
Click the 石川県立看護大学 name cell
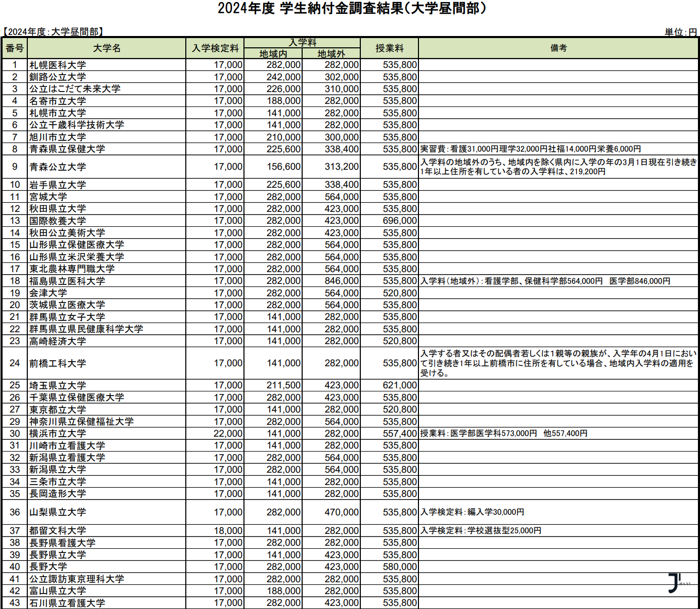click(x=67, y=603)
